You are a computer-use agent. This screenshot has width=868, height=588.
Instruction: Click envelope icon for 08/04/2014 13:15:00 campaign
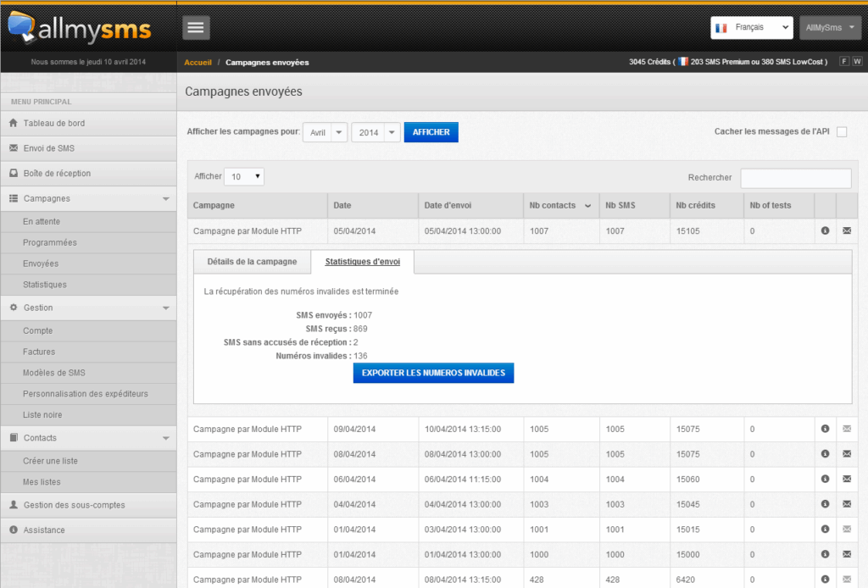point(847,580)
